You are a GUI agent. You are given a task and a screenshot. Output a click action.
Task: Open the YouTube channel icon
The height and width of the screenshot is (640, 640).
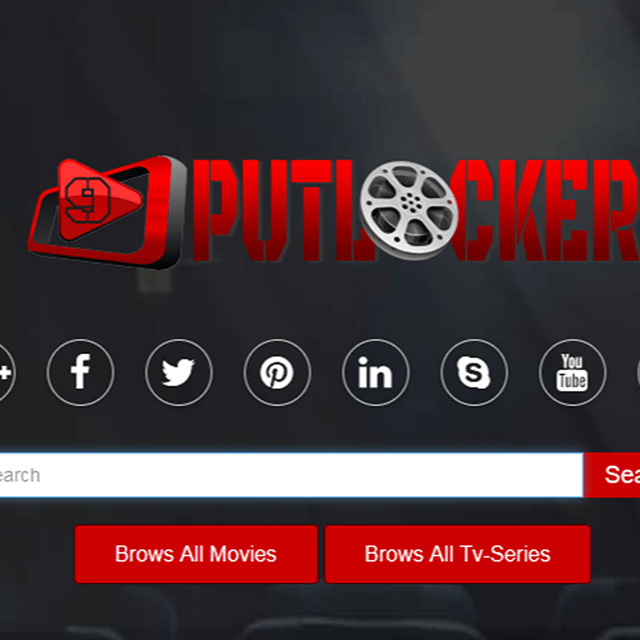pyautogui.click(x=572, y=373)
